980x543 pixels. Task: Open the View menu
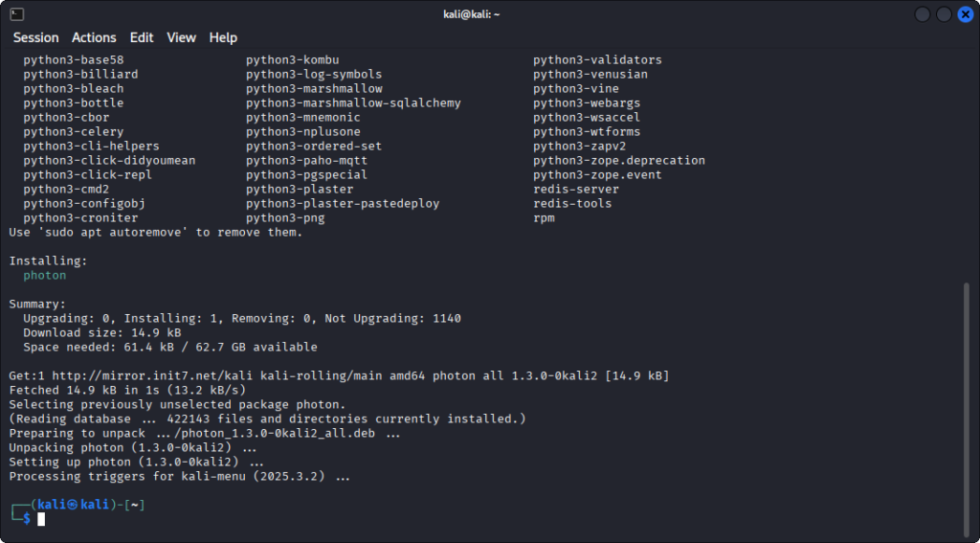pos(181,37)
